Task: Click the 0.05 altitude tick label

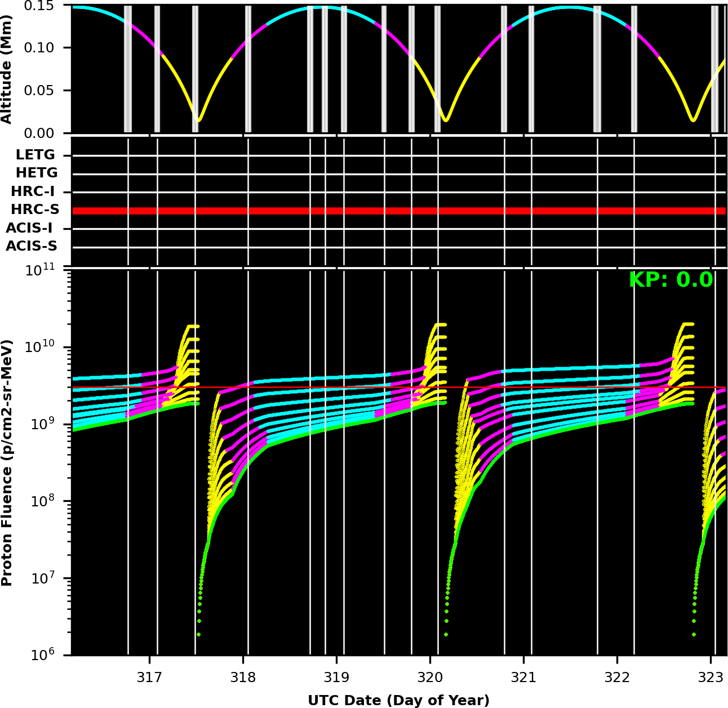Action: click(39, 91)
